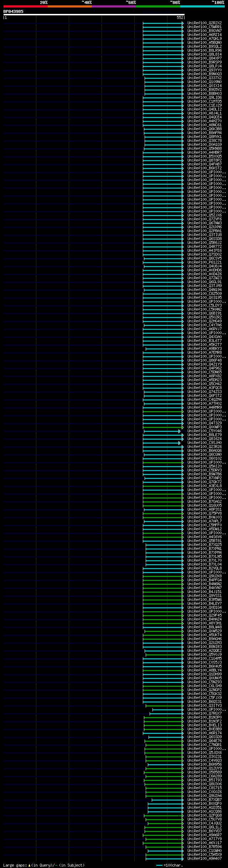Click the orange ~40% identity legend bar
Viewport: 228px width, 868px height.
(70, 6)
